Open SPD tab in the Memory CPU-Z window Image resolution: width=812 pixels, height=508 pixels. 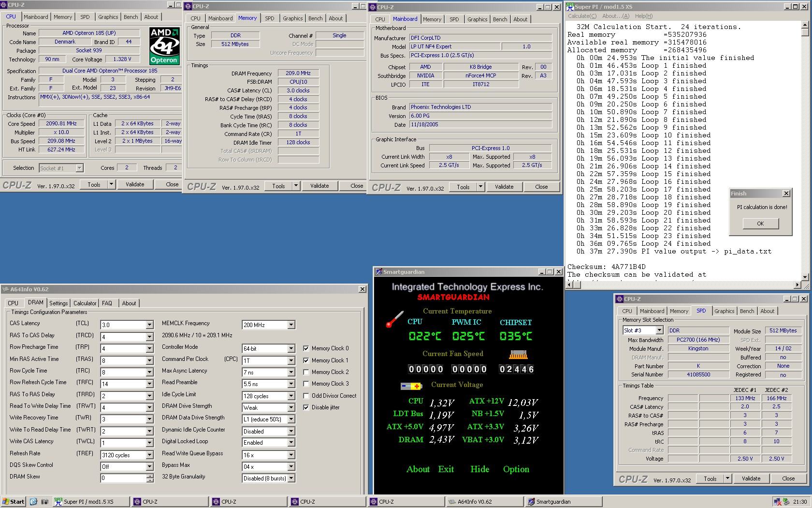(x=270, y=18)
